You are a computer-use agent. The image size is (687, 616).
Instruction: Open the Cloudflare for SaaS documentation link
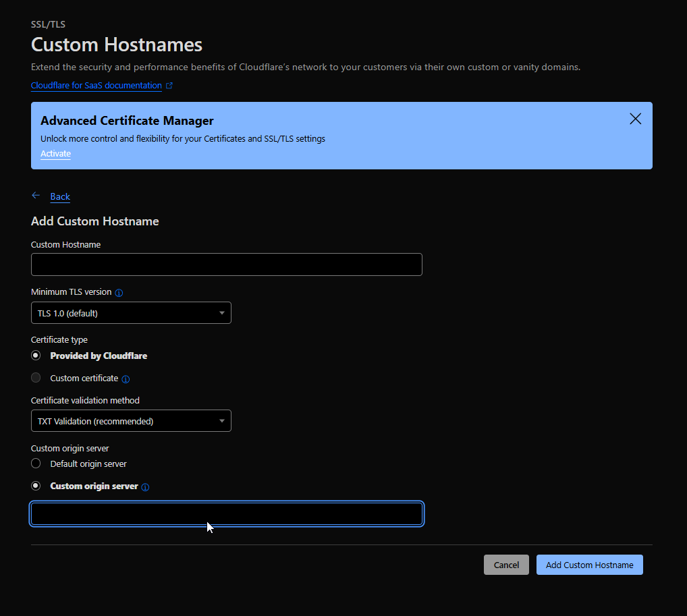click(97, 86)
